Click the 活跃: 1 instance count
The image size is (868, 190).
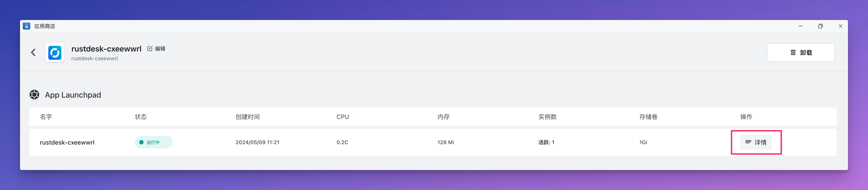tap(546, 142)
